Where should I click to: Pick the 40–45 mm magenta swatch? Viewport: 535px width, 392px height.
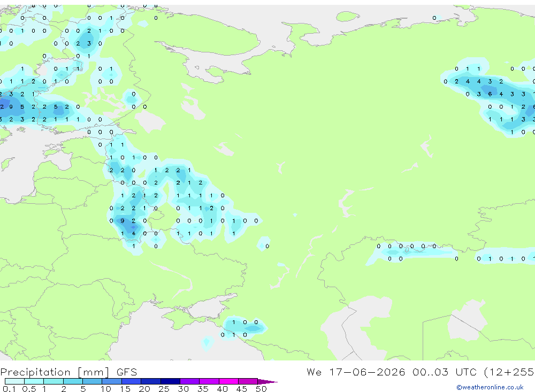tap(228, 381)
